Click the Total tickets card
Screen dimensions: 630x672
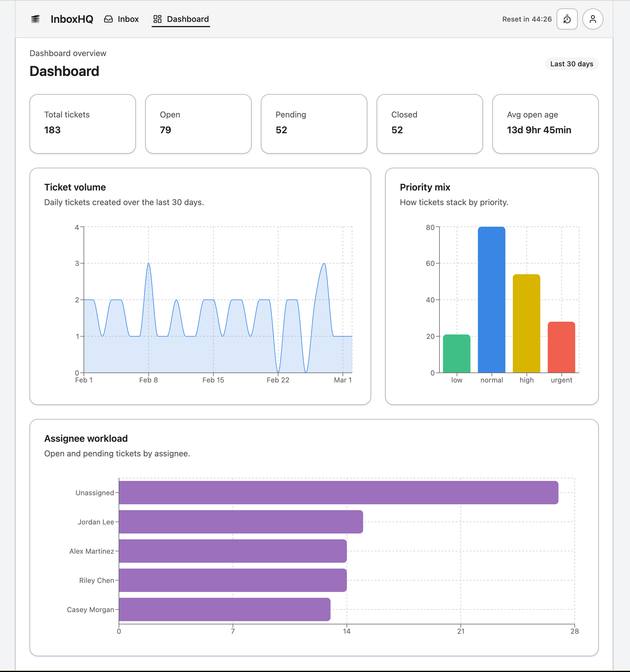[82, 124]
